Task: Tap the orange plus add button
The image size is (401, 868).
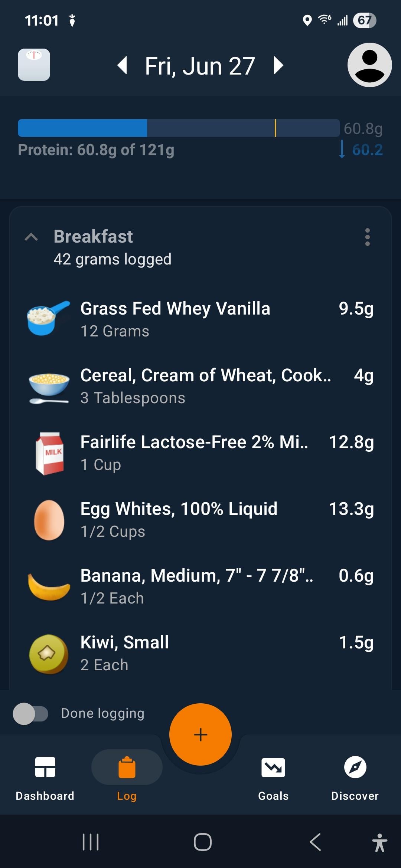Action: coord(200,734)
